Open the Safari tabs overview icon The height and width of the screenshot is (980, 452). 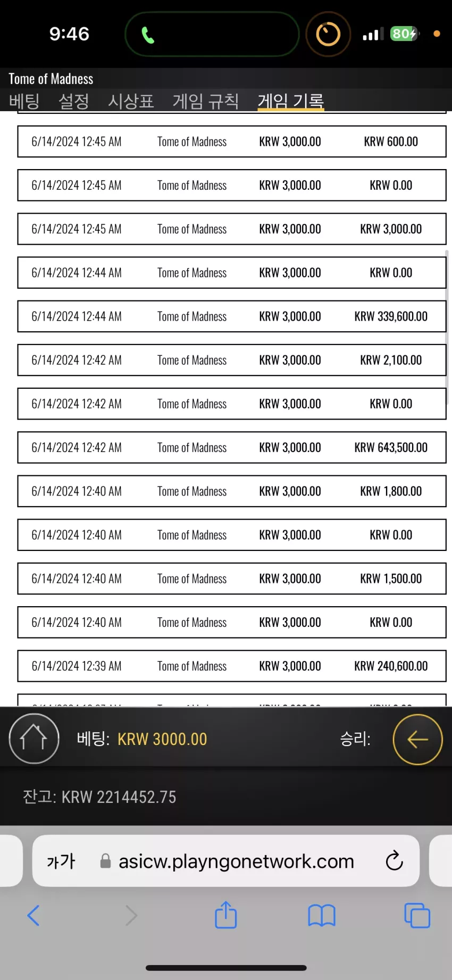click(x=417, y=916)
